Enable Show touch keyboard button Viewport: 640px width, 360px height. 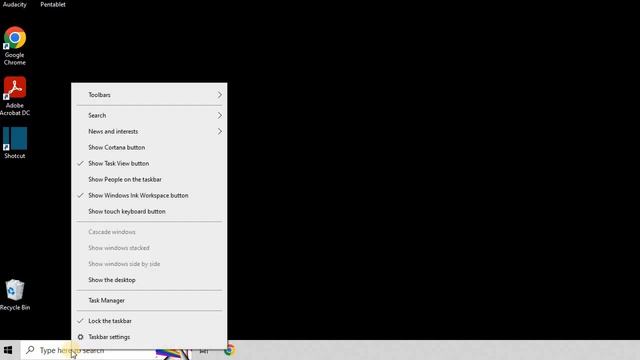tap(149, 211)
